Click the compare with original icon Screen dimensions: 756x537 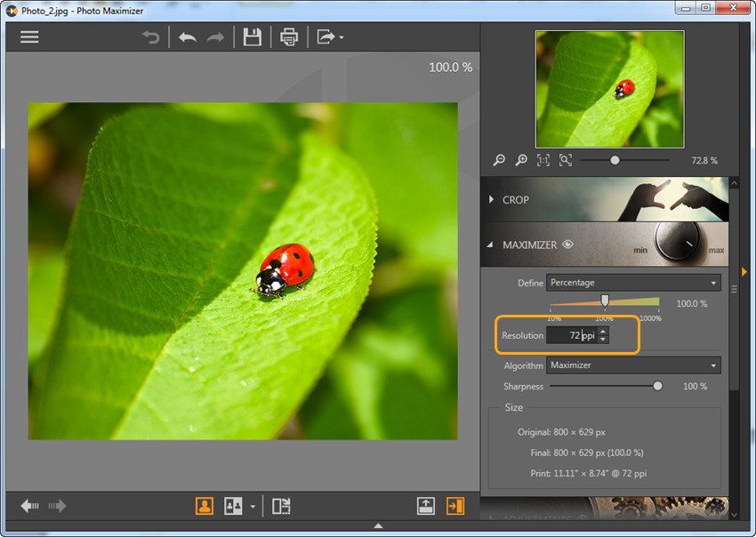pyautogui.click(x=281, y=506)
